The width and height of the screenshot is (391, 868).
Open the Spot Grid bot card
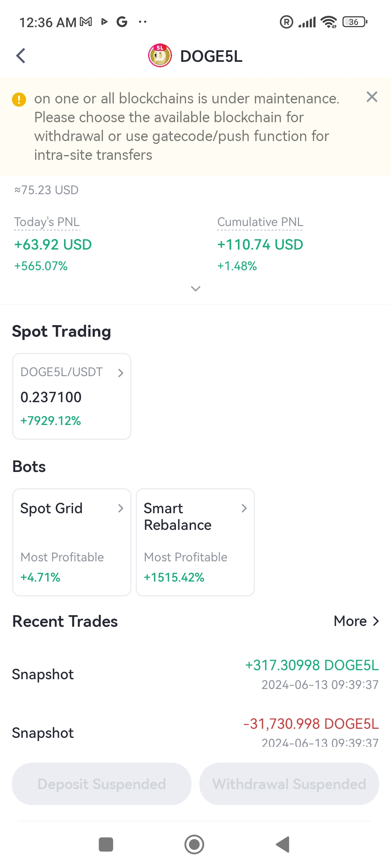point(72,542)
